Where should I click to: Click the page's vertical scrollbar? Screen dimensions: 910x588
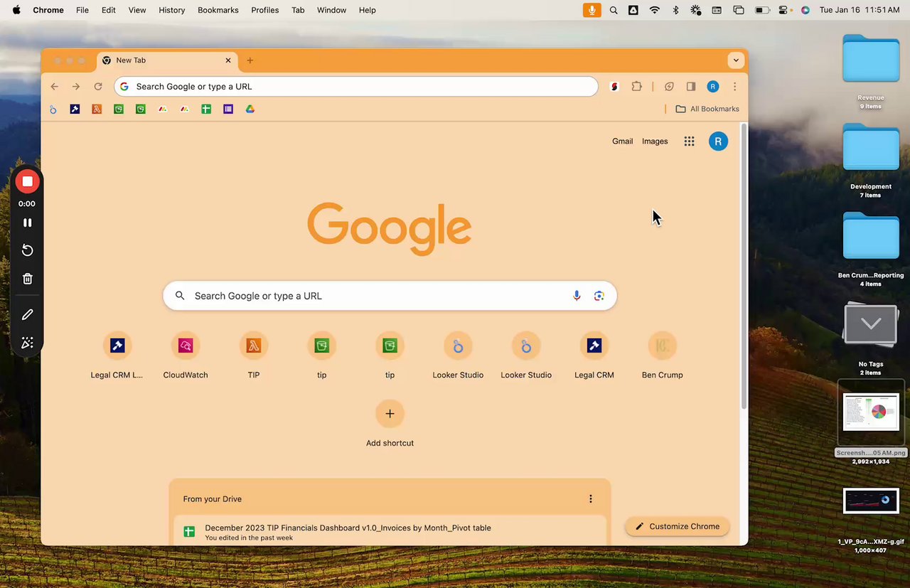click(x=744, y=267)
